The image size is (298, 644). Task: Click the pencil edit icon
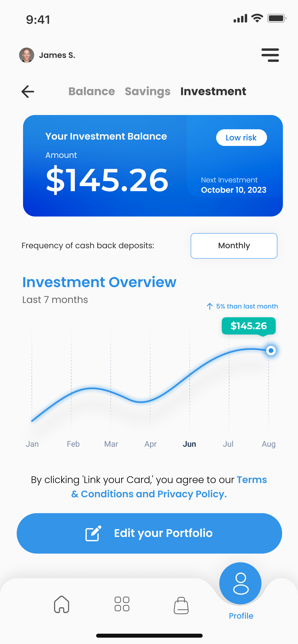tap(93, 533)
